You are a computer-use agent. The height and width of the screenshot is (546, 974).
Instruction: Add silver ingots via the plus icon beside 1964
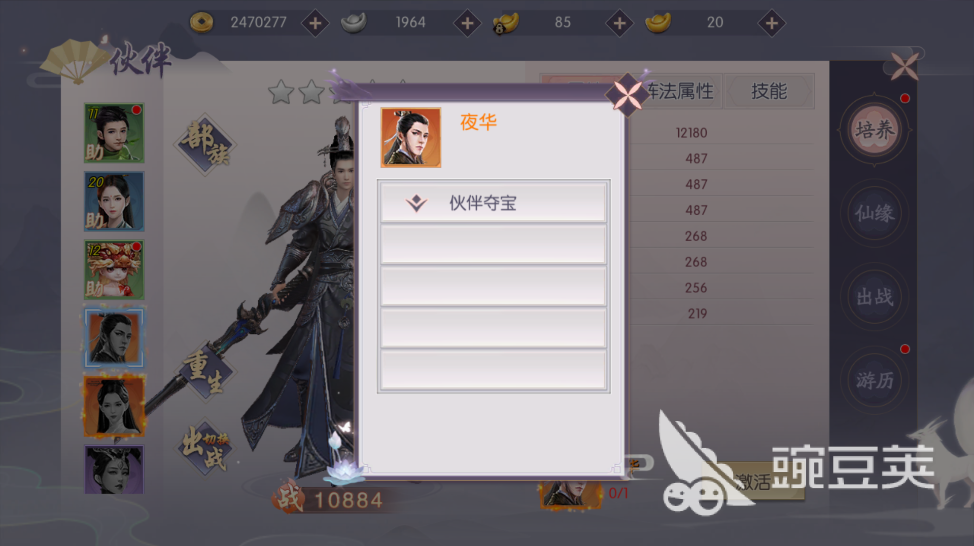point(467,24)
